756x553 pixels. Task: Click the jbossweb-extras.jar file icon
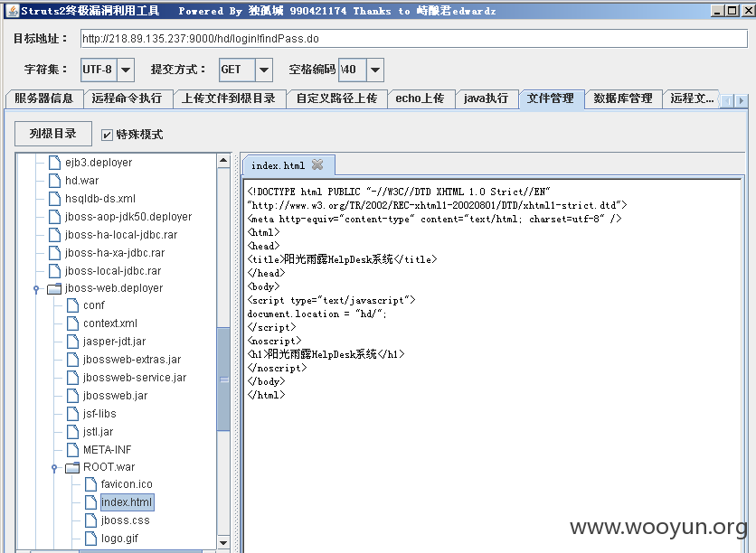[x=73, y=360]
